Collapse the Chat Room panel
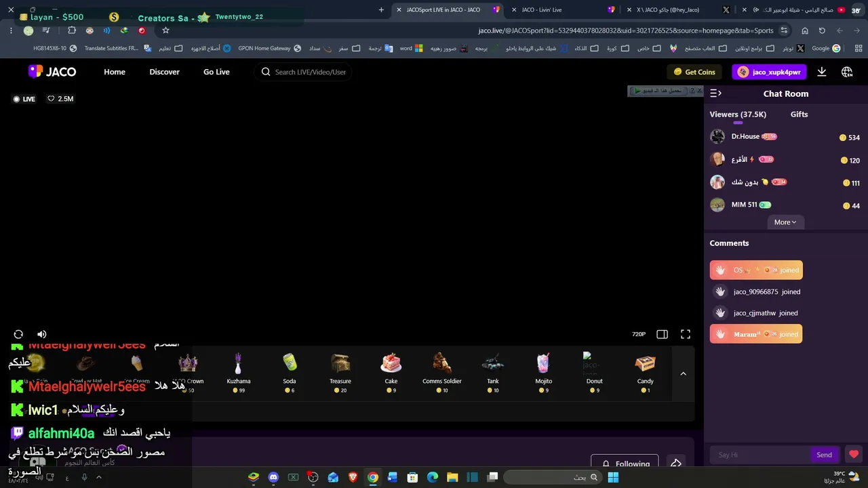Image resolution: width=868 pixels, height=488 pixels. click(x=715, y=94)
